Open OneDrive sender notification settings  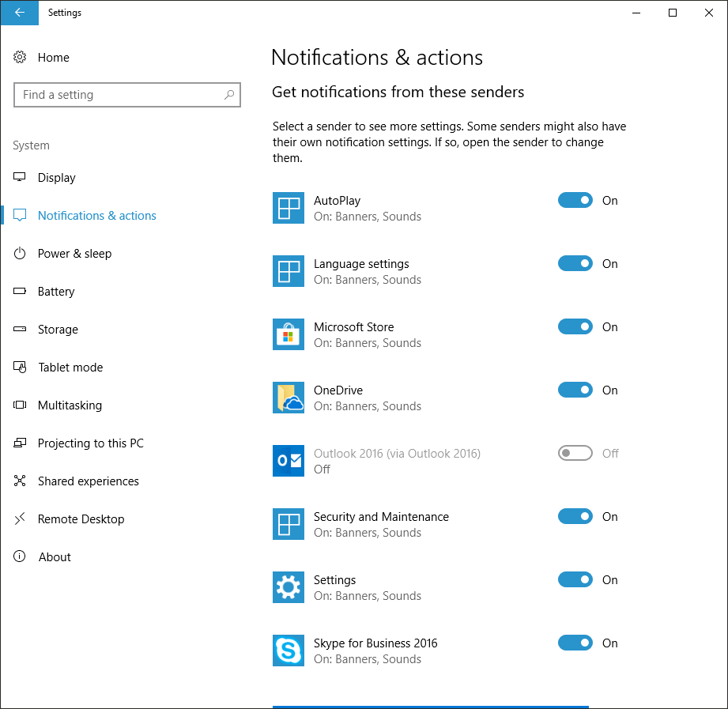338,390
